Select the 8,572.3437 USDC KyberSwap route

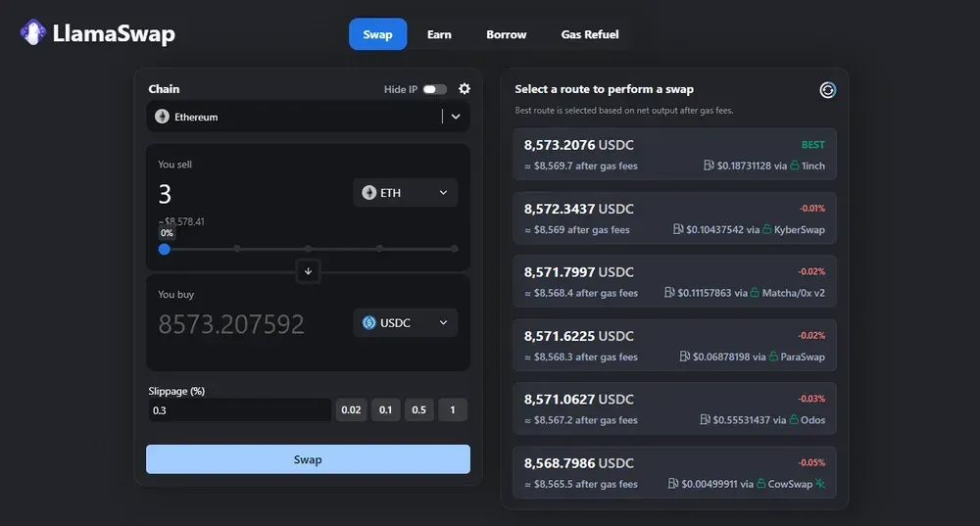[x=674, y=218]
